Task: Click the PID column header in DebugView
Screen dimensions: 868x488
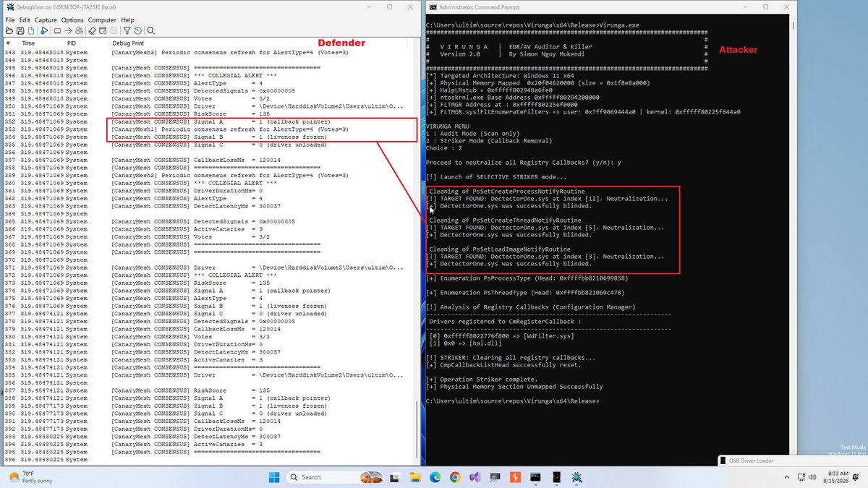Action: pos(87,43)
